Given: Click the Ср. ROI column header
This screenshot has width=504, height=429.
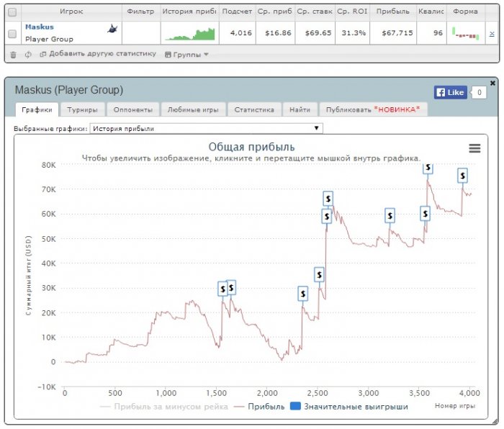Looking at the screenshot, I should pos(352,12).
